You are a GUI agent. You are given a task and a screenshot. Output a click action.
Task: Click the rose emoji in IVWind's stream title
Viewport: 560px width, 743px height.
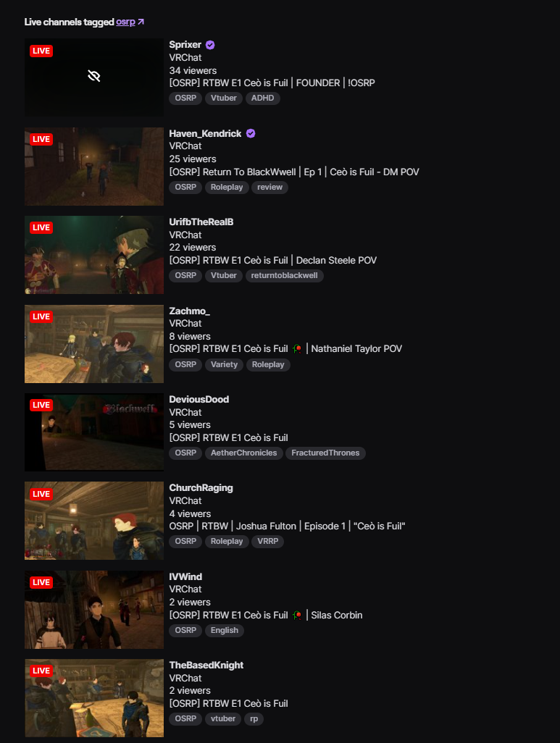pyautogui.click(x=297, y=616)
